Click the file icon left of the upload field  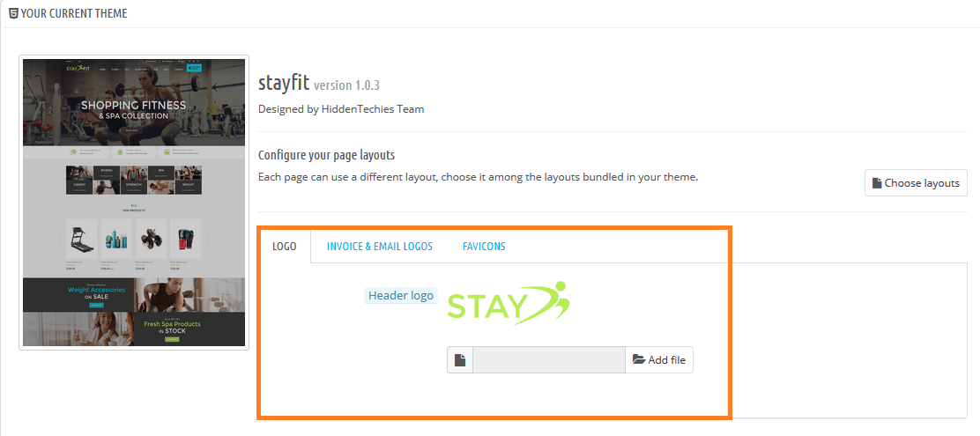point(460,359)
